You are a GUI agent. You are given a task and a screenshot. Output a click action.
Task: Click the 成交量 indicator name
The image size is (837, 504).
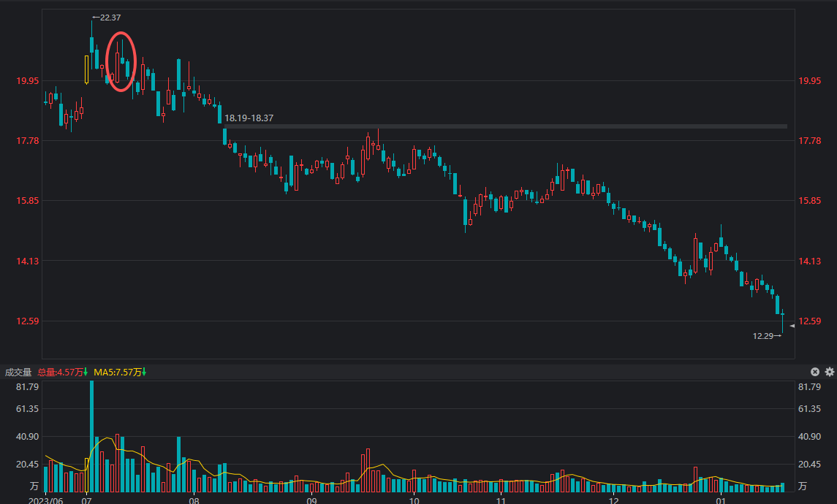point(18,373)
